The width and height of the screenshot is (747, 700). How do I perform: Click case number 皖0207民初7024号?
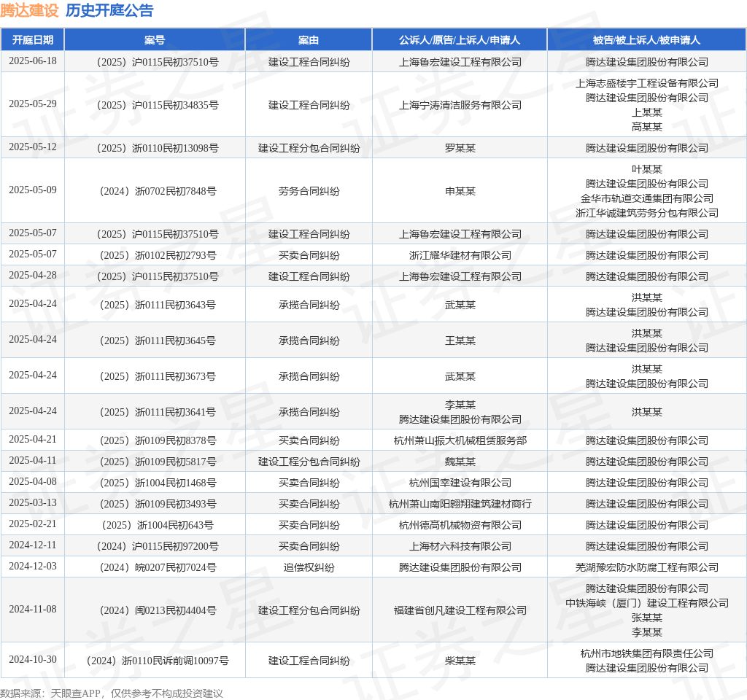pyautogui.click(x=158, y=567)
